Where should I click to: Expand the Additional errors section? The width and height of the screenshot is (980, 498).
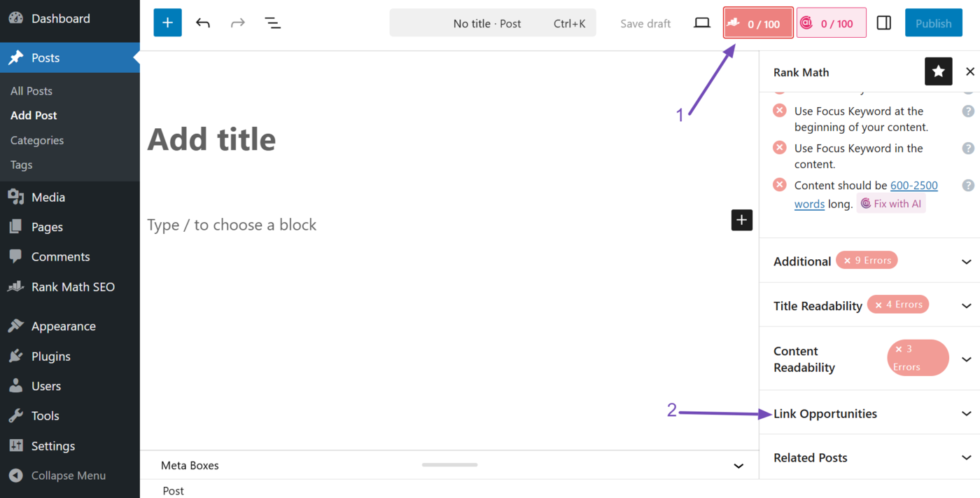[869, 261]
